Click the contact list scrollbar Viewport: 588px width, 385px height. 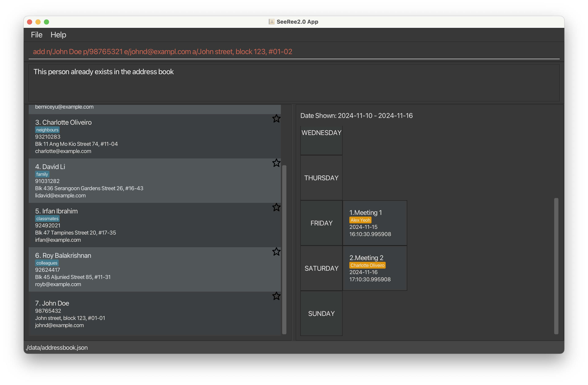point(284,250)
